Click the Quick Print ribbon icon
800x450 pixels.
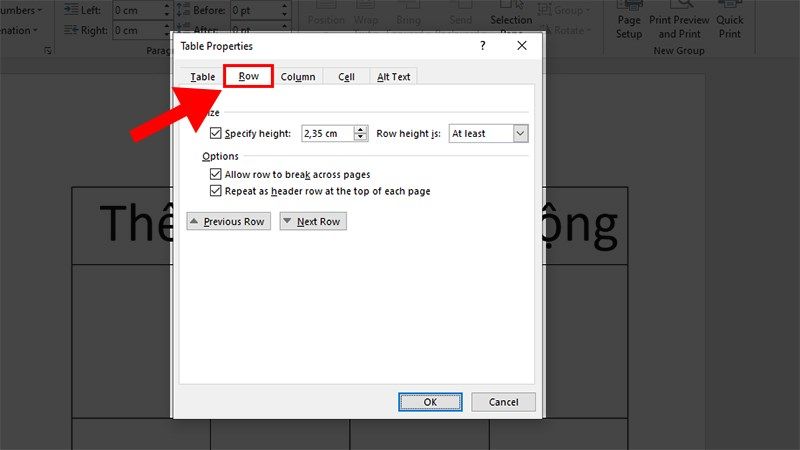729,22
